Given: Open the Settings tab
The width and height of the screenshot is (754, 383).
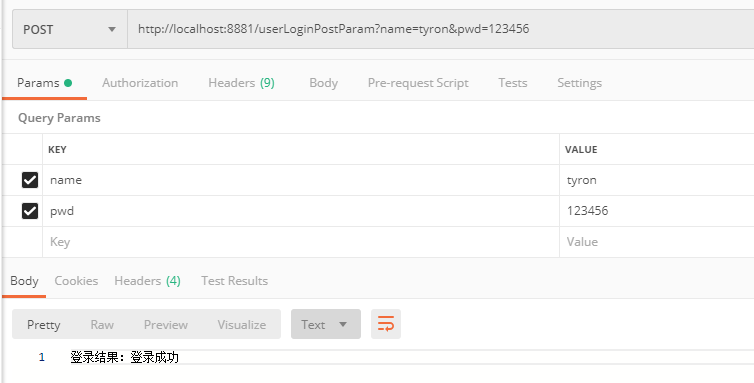Looking at the screenshot, I should (579, 83).
